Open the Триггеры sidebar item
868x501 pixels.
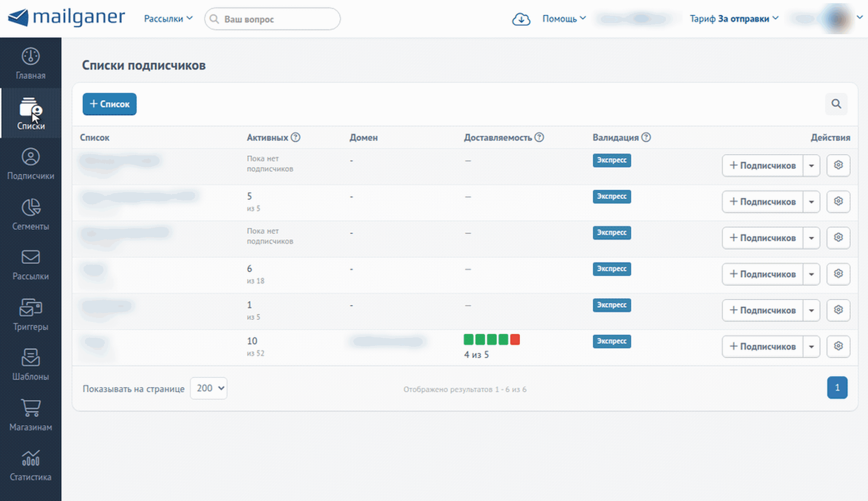coord(30,315)
